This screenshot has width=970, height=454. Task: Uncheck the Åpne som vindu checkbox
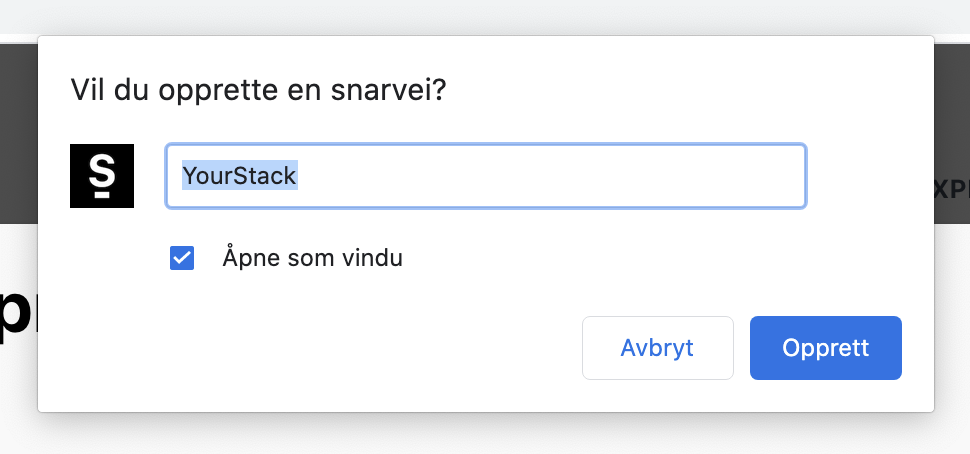[x=182, y=258]
